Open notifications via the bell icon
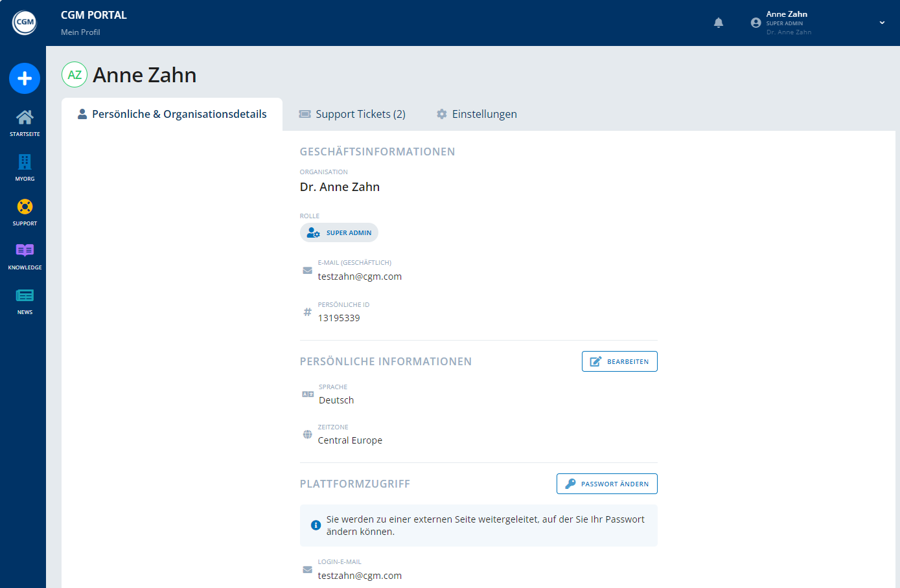Viewport: 900px width, 588px height. click(x=718, y=22)
